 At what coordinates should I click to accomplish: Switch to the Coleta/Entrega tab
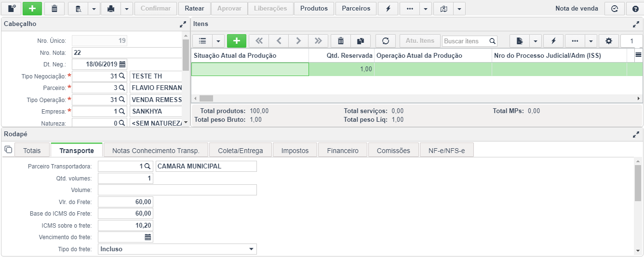[240, 151]
